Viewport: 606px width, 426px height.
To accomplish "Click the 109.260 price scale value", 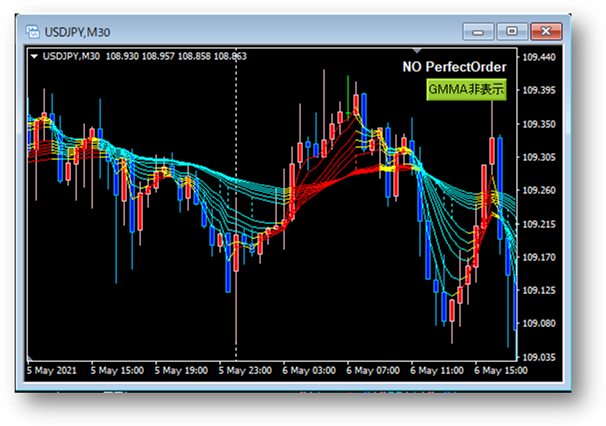I will pos(539,190).
